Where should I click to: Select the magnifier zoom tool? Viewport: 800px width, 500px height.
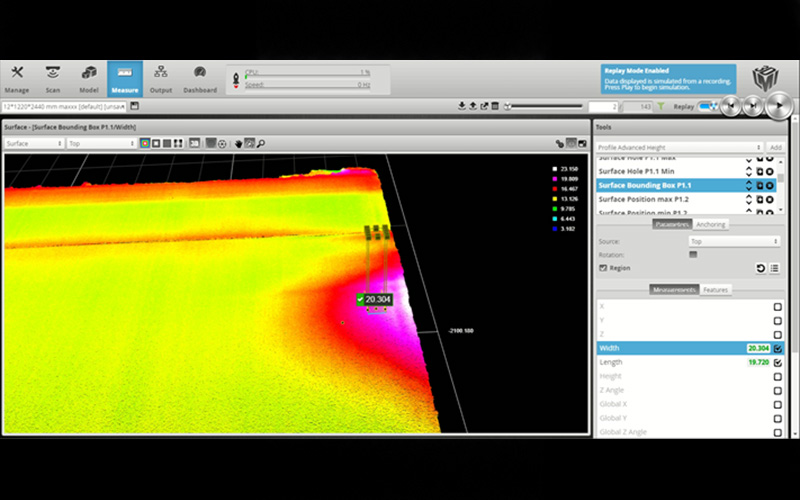[x=261, y=143]
